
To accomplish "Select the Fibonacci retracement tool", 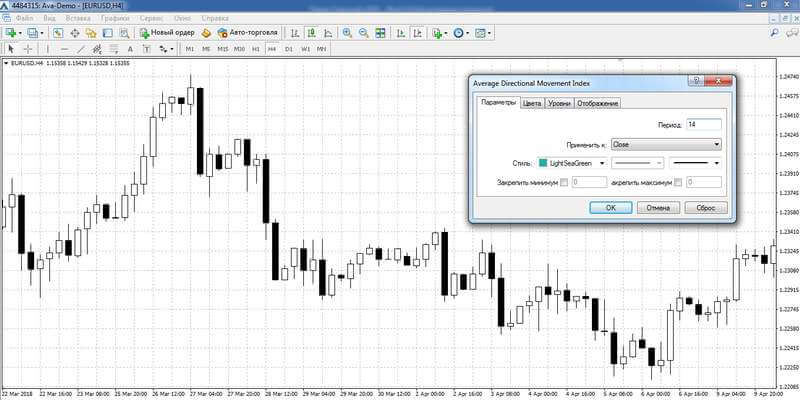I will tap(113, 49).
